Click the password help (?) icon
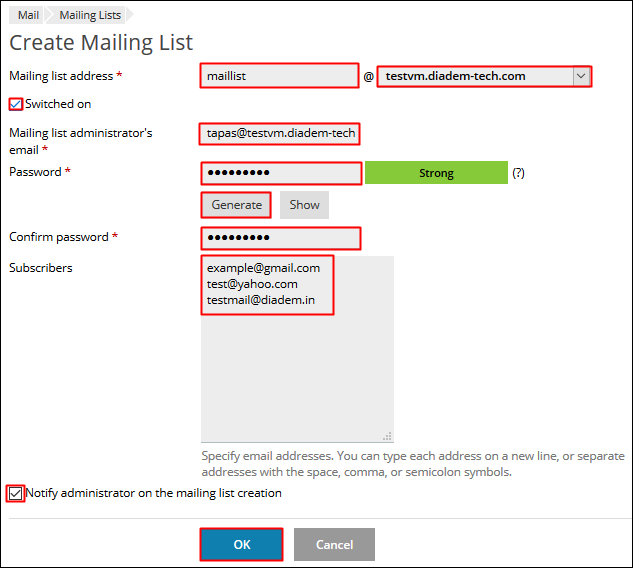Screen dimensions: 633x568 [518, 173]
